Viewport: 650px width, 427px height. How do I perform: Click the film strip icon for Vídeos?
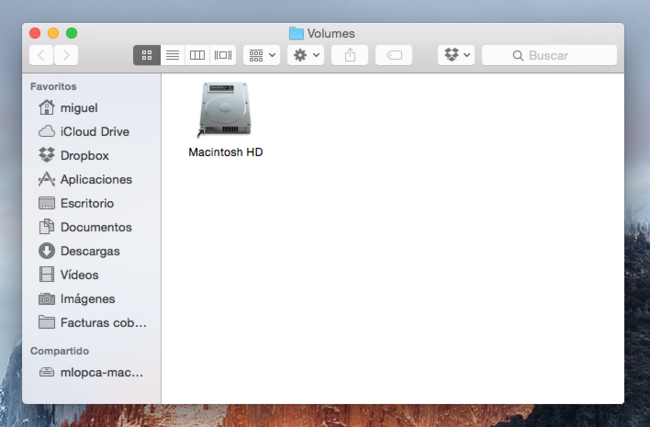coord(46,274)
